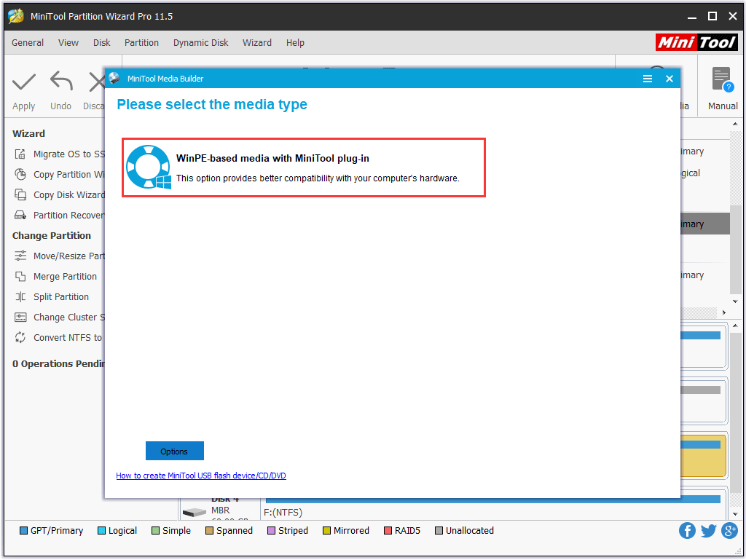Click the Spanned legend color swatch
The height and width of the screenshot is (560, 746).
(x=209, y=531)
